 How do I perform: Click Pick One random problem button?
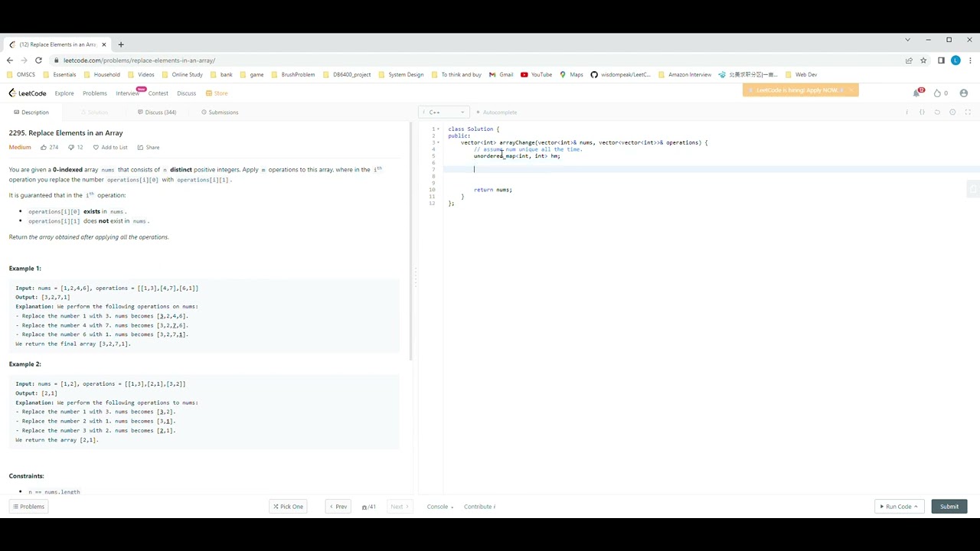click(x=289, y=507)
